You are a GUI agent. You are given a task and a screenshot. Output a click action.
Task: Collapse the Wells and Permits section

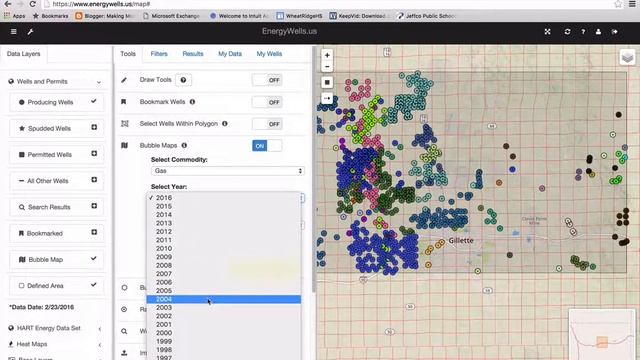point(99,82)
